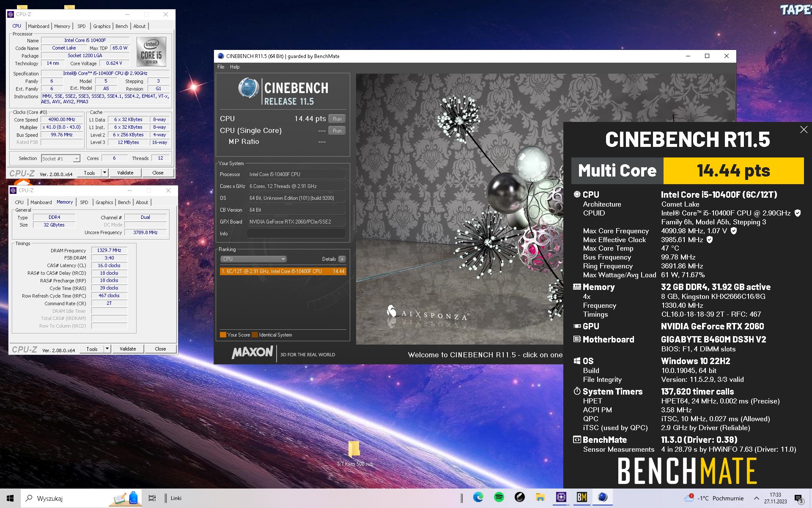Open the Help menu in Cinebench
The image size is (812, 508).
tap(235, 67)
